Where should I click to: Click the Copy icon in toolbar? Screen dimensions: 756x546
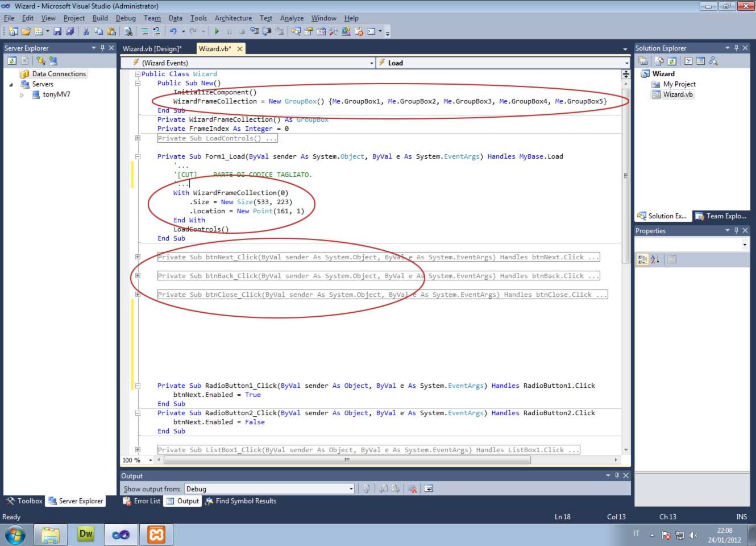[98, 31]
